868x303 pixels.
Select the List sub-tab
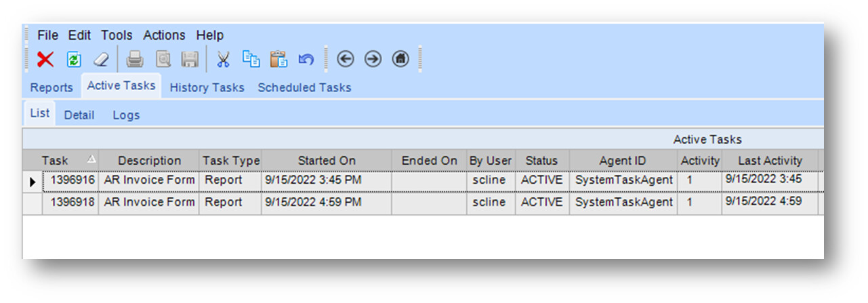[39, 113]
